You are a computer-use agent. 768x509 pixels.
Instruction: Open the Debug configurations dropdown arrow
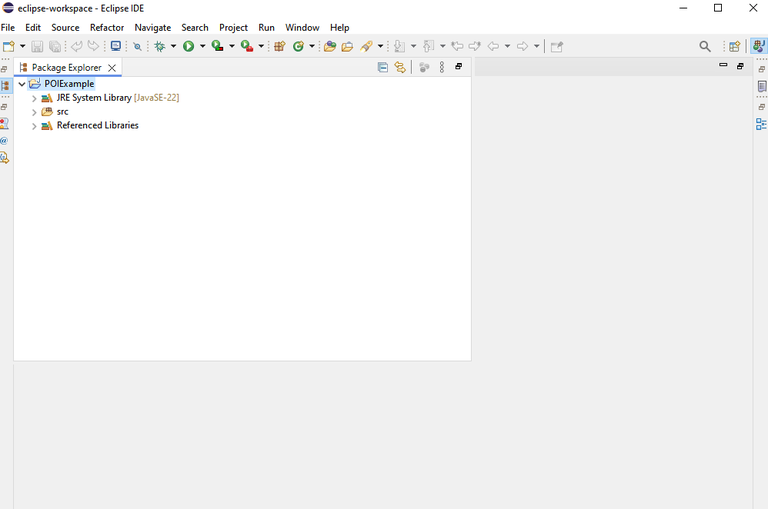[173, 47]
